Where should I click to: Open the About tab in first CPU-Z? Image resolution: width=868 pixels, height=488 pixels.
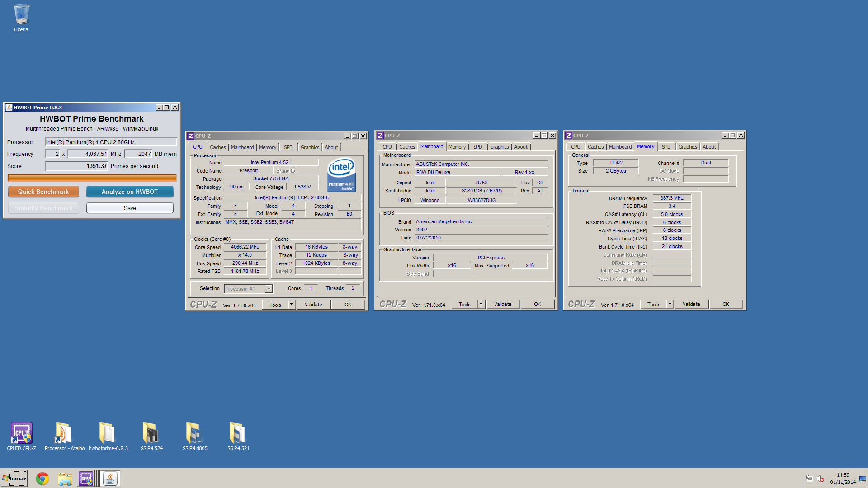[331, 147]
